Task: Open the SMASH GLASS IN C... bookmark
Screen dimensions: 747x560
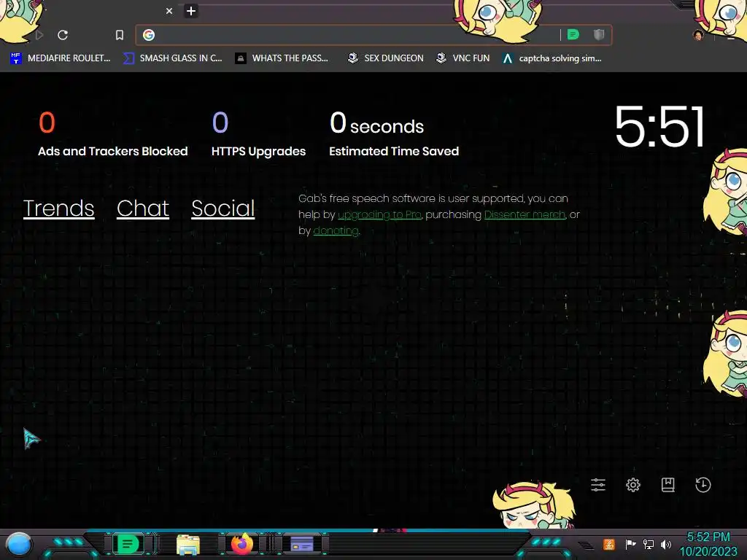Action: 172,58
